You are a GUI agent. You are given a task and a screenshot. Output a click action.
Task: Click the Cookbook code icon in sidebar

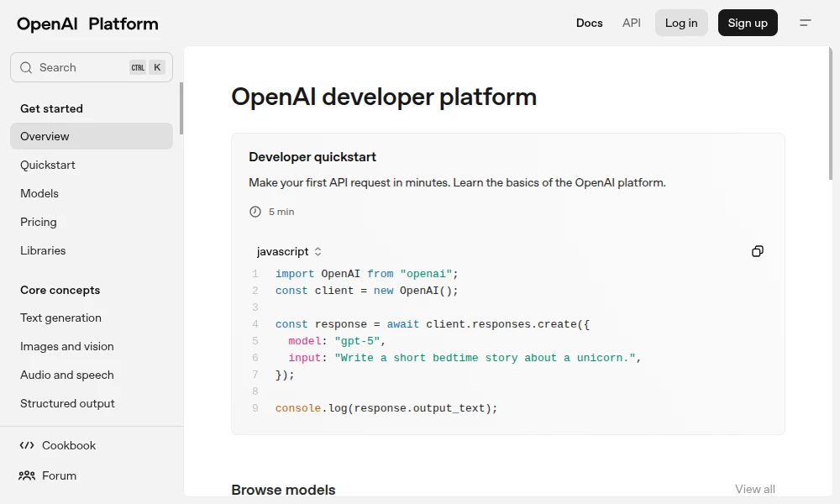(27, 445)
